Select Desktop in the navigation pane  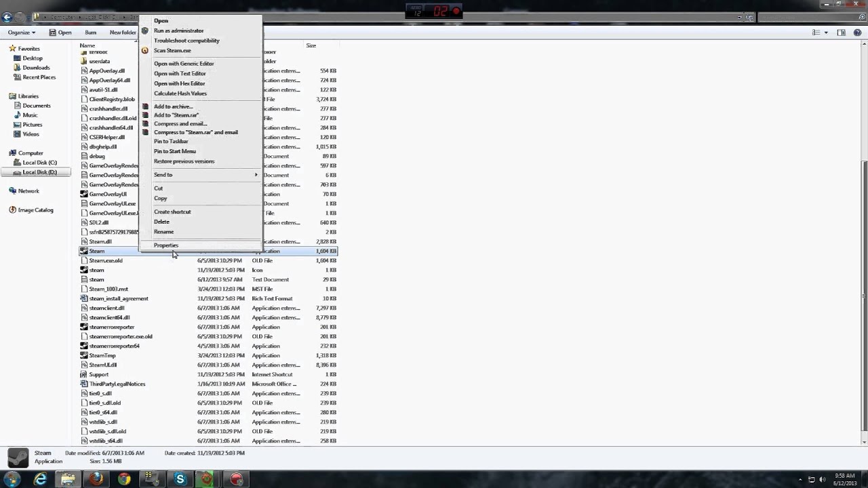point(33,58)
